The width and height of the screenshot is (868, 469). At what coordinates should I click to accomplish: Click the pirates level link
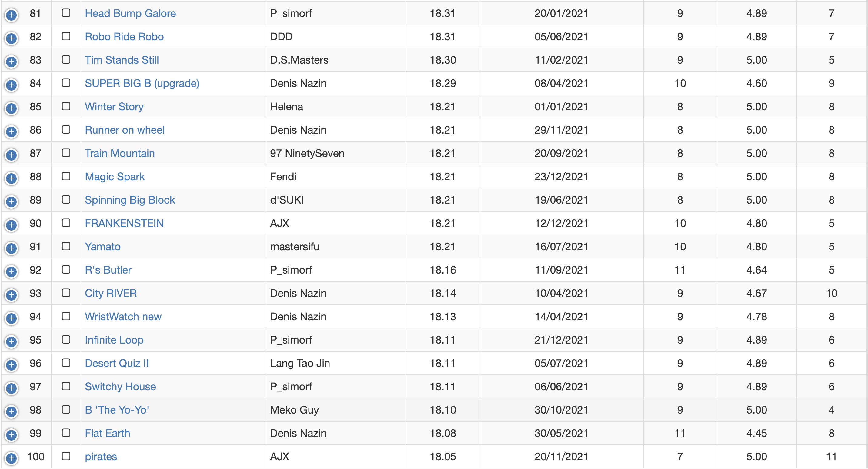101,457
